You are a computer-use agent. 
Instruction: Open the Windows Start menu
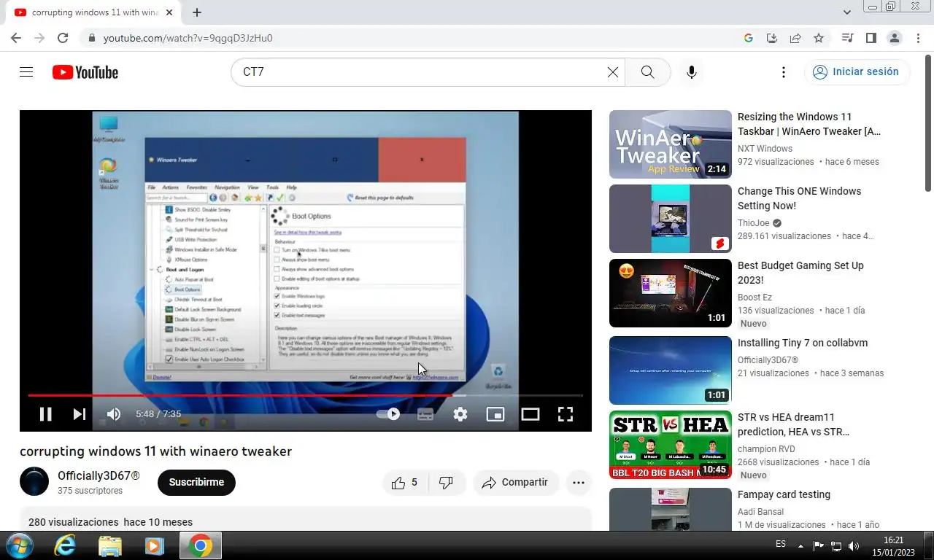pyautogui.click(x=18, y=545)
